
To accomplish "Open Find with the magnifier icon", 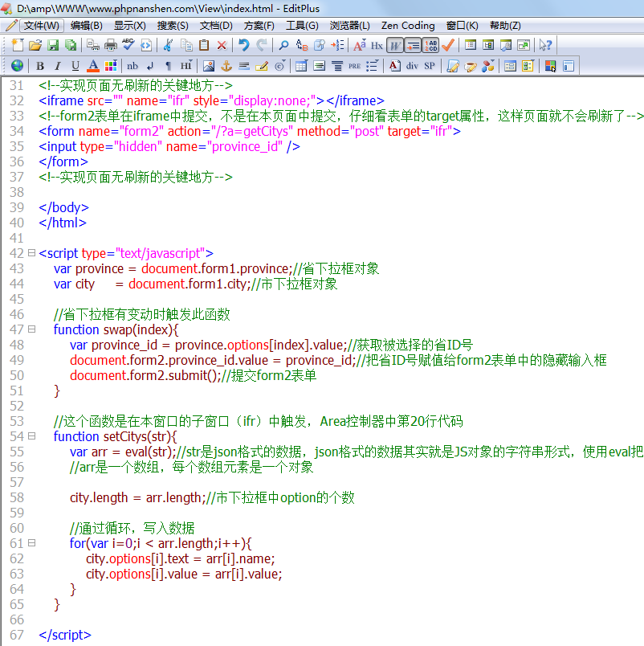I will point(283,45).
